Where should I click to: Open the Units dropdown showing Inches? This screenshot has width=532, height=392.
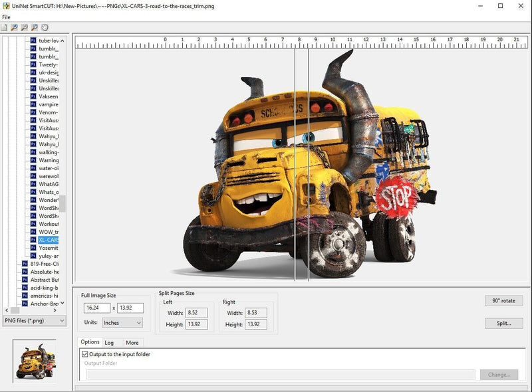pyautogui.click(x=122, y=323)
